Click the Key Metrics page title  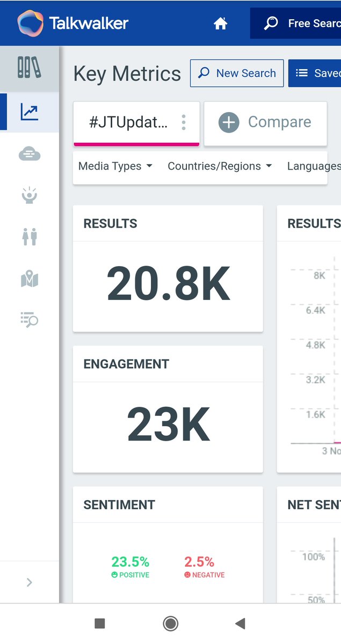tap(127, 74)
